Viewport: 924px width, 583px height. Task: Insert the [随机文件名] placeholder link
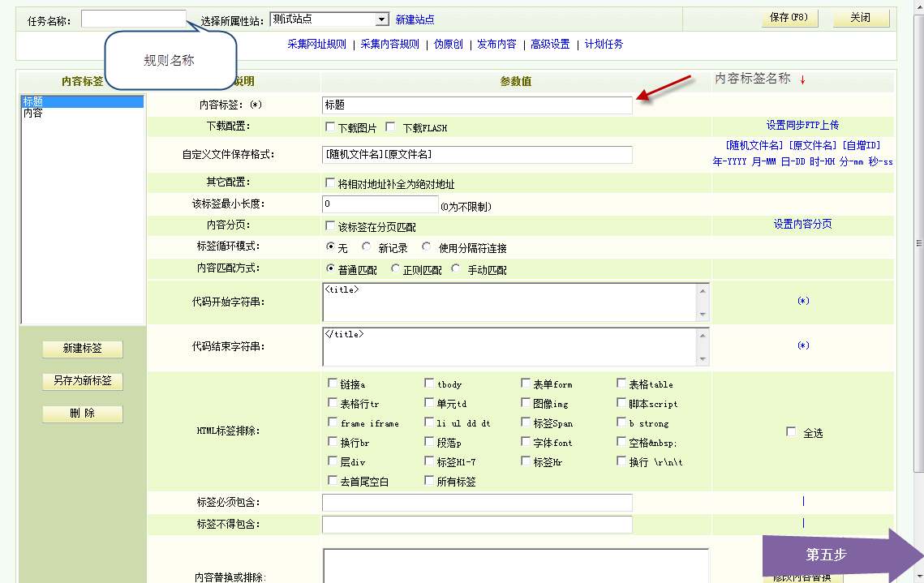coord(754,145)
